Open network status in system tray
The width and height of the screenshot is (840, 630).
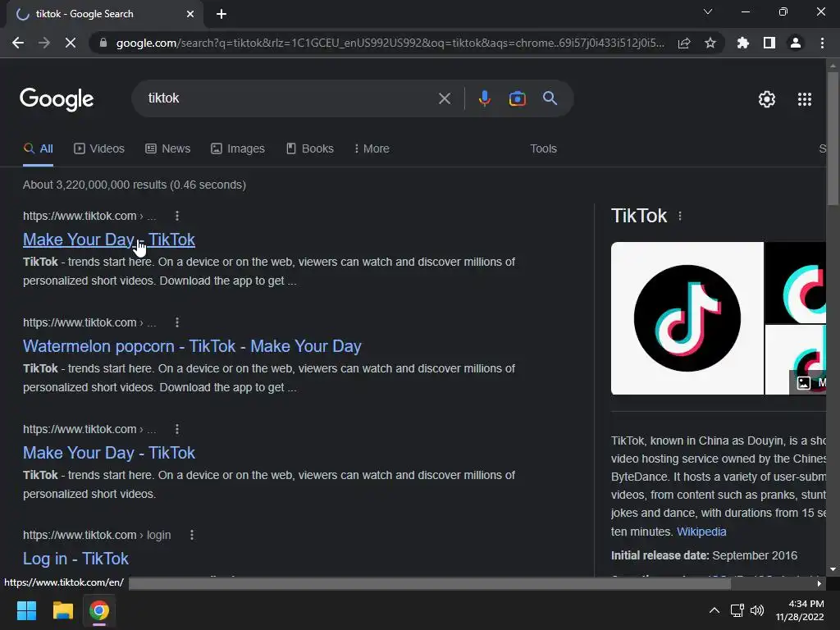737,610
